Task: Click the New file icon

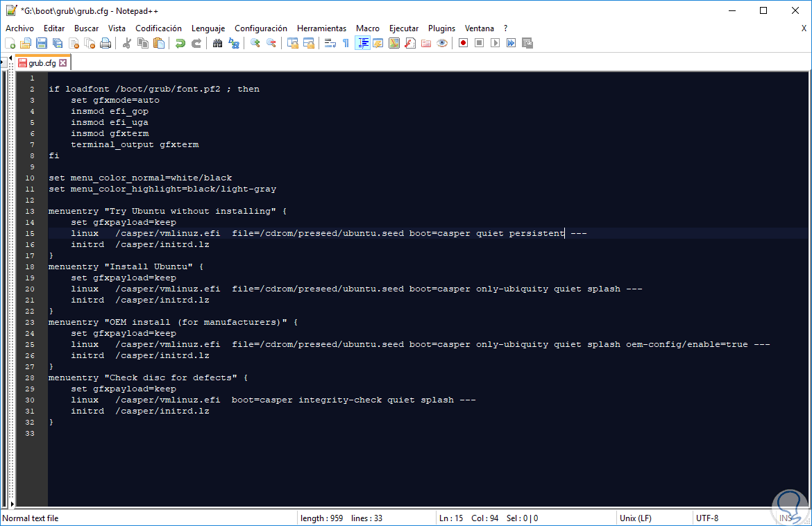Action: [10, 44]
